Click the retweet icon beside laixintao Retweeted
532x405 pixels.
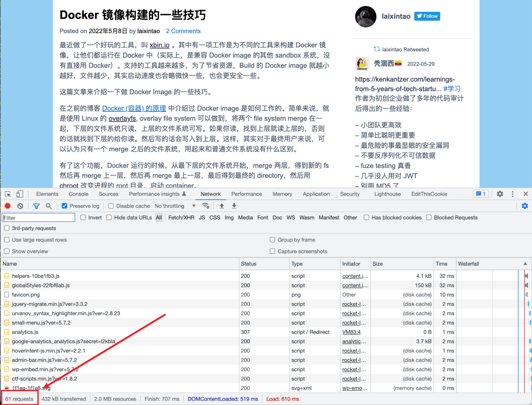point(377,49)
